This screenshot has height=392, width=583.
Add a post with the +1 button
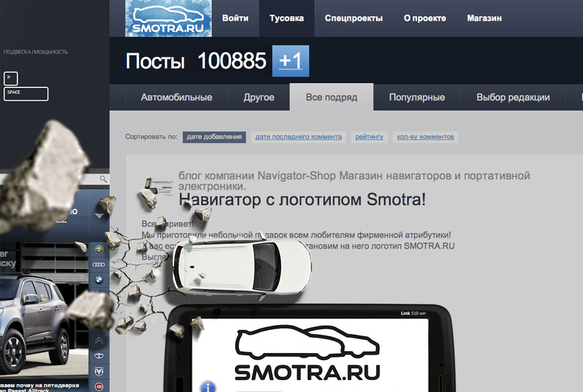pyautogui.click(x=291, y=61)
